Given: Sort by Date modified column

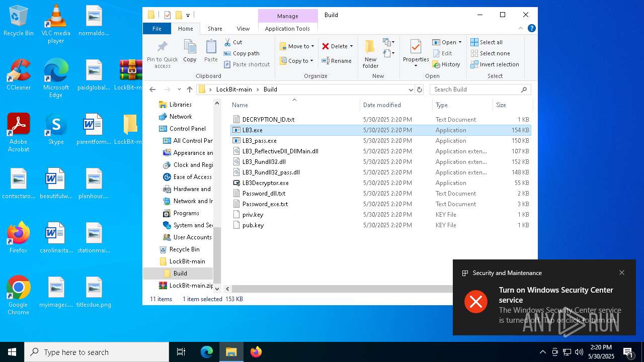Looking at the screenshot, I should [396, 105].
